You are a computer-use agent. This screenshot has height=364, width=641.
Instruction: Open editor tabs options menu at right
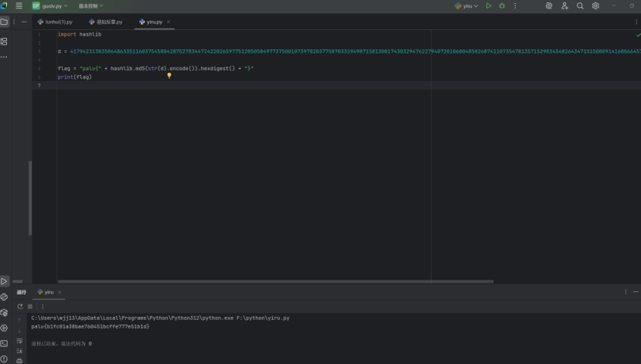click(636, 22)
